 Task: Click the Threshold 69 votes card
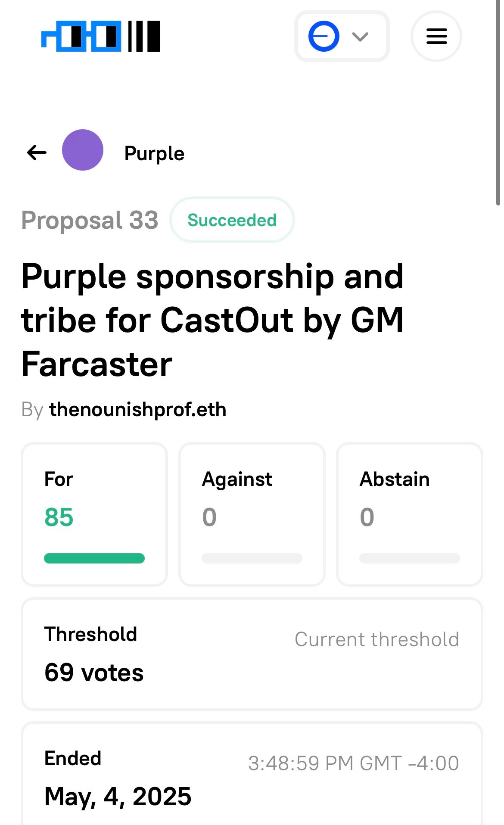click(x=252, y=654)
